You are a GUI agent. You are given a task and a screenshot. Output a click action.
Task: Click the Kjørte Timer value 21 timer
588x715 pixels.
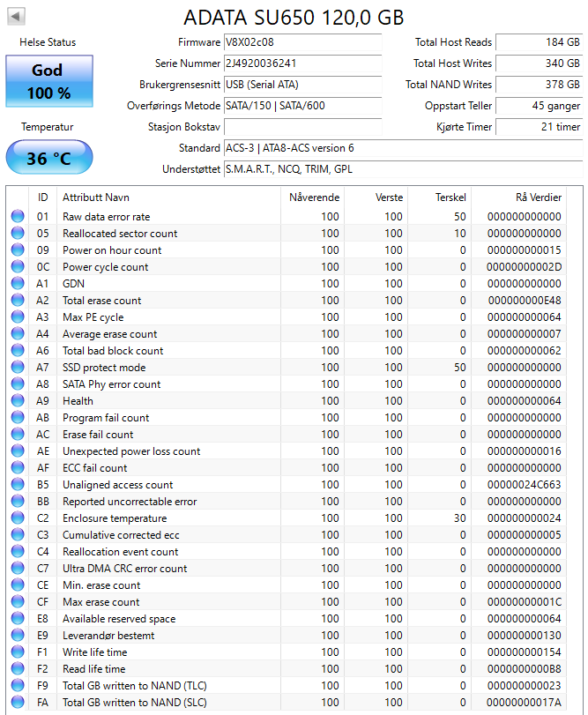tap(540, 127)
